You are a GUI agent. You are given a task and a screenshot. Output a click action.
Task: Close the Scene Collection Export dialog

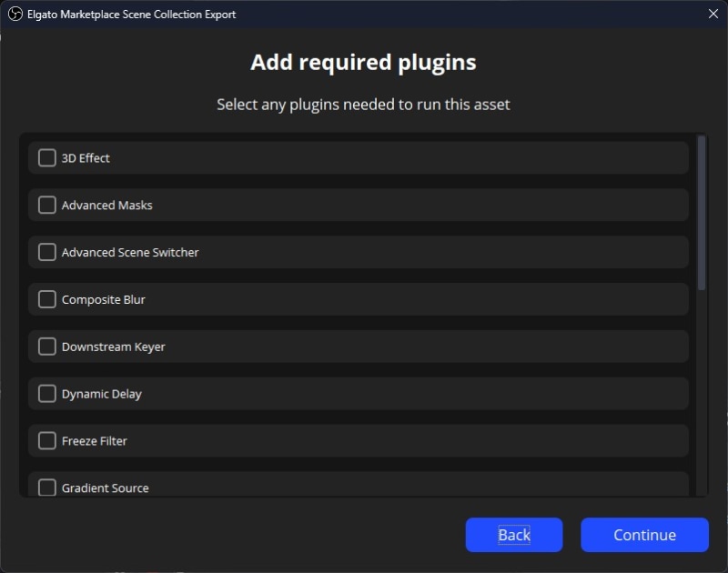click(713, 14)
